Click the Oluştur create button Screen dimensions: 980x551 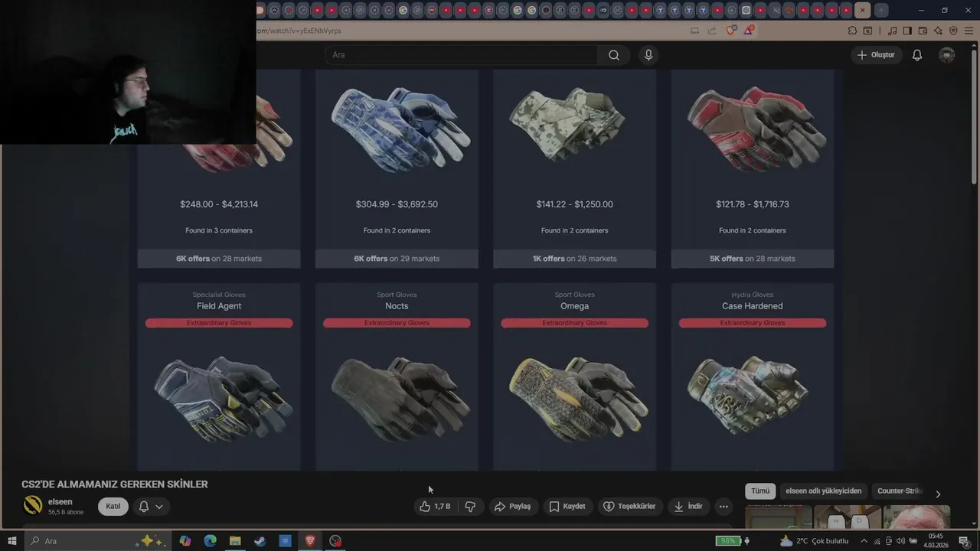pyautogui.click(x=876, y=55)
